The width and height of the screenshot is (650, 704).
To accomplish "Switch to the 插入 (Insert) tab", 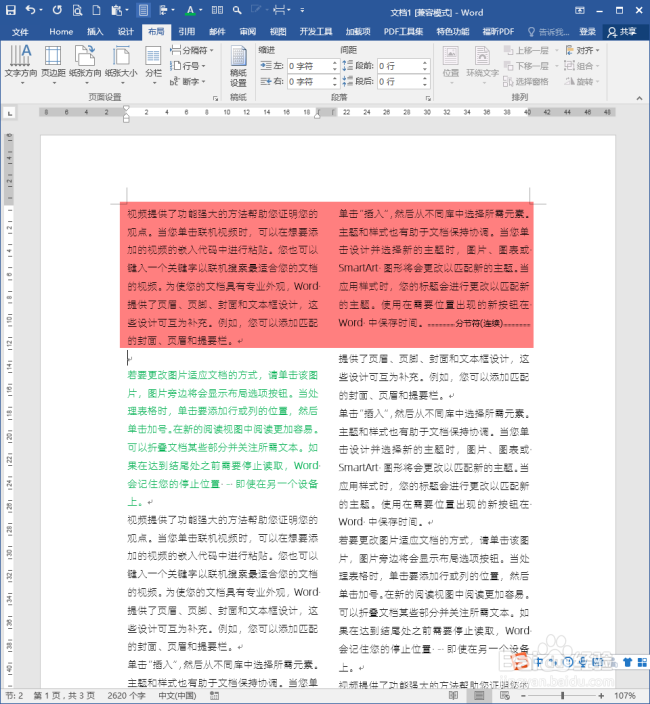I will 95,32.
